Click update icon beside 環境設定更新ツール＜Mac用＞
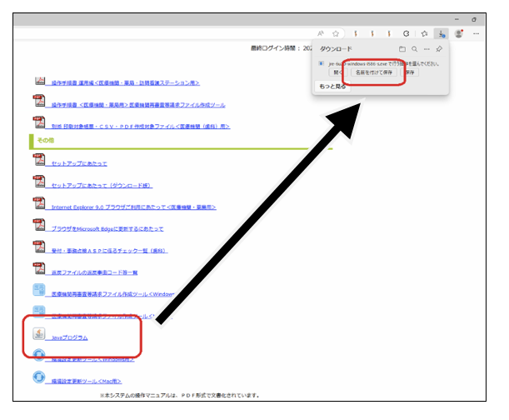The height and width of the screenshot is (420, 509). click(x=39, y=377)
